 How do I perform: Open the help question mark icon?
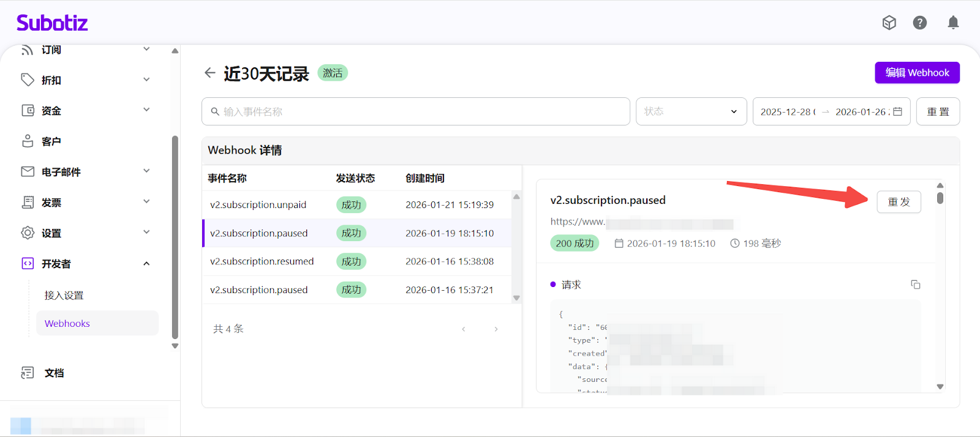(919, 23)
